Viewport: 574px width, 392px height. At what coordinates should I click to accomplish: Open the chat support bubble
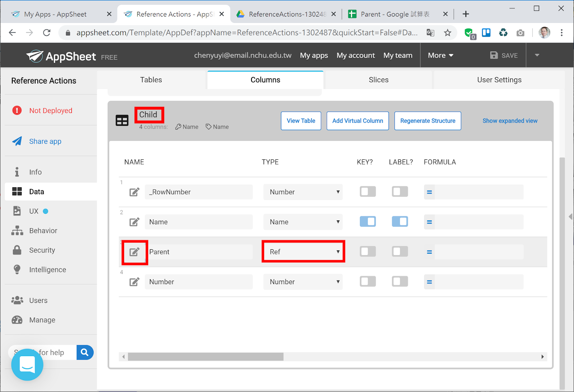tap(27, 365)
